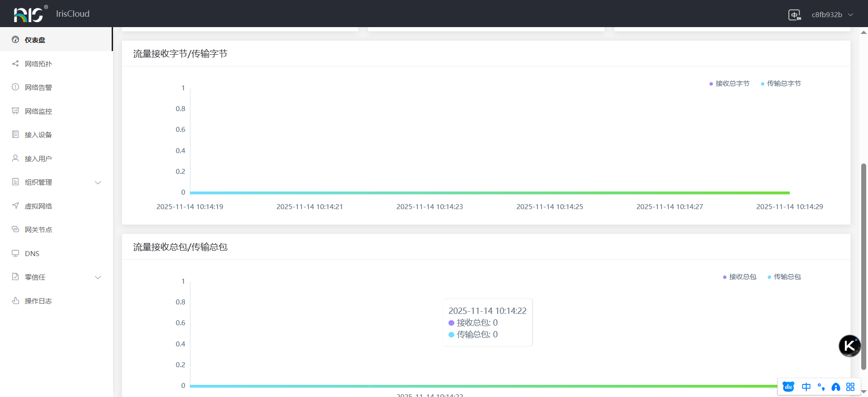Image resolution: width=868 pixels, height=397 pixels.
Task: Open the c8fb932b account dropdown
Action: point(832,15)
